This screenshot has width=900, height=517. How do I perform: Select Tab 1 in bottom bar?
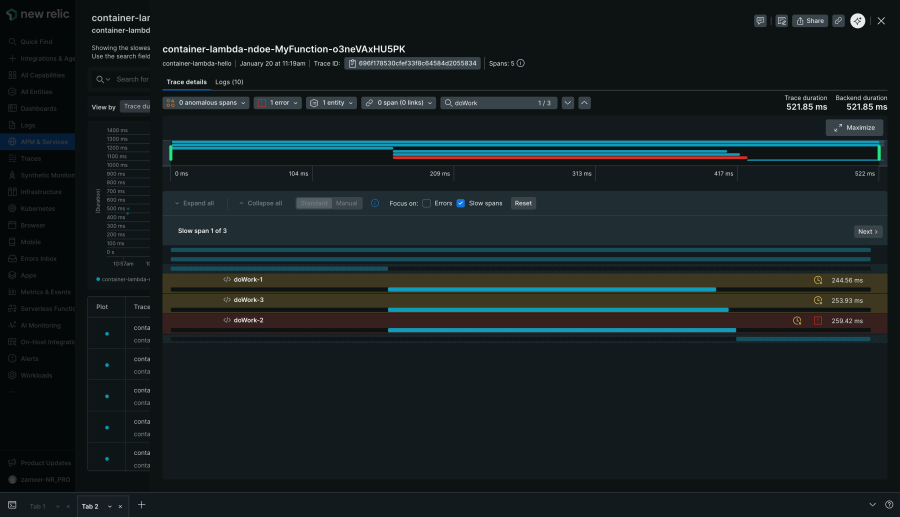click(38, 506)
